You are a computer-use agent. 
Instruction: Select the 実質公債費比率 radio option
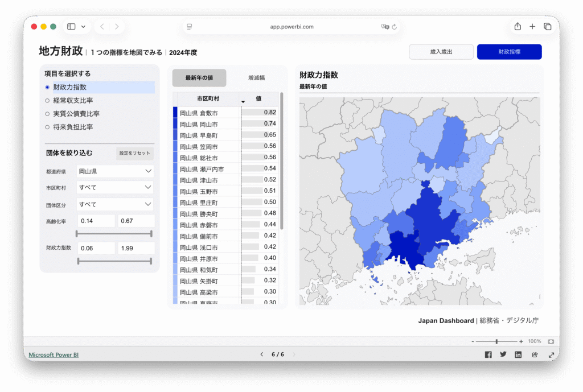click(47, 114)
